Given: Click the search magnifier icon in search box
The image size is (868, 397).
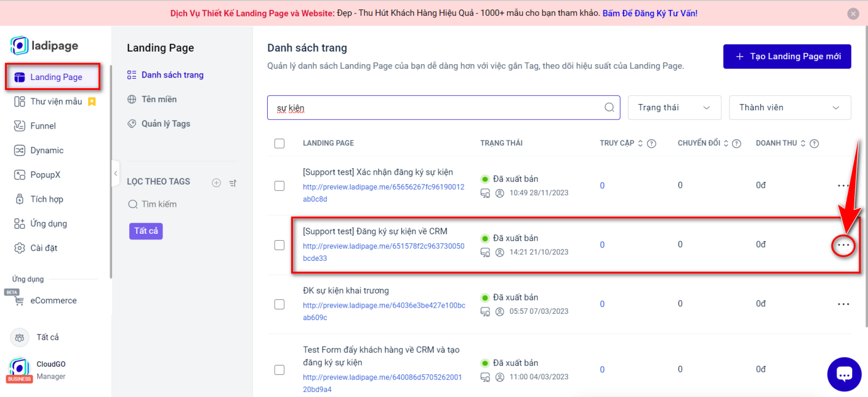Looking at the screenshot, I should pos(609,107).
